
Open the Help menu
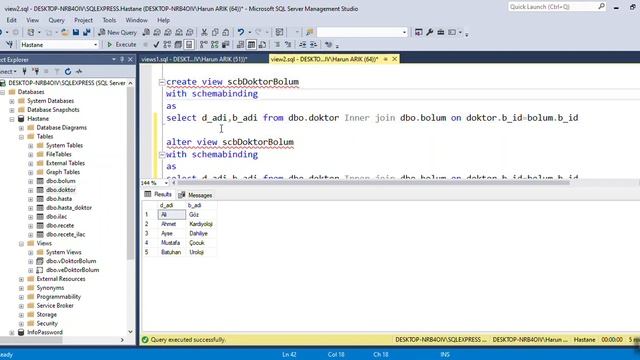(x=163, y=20)
